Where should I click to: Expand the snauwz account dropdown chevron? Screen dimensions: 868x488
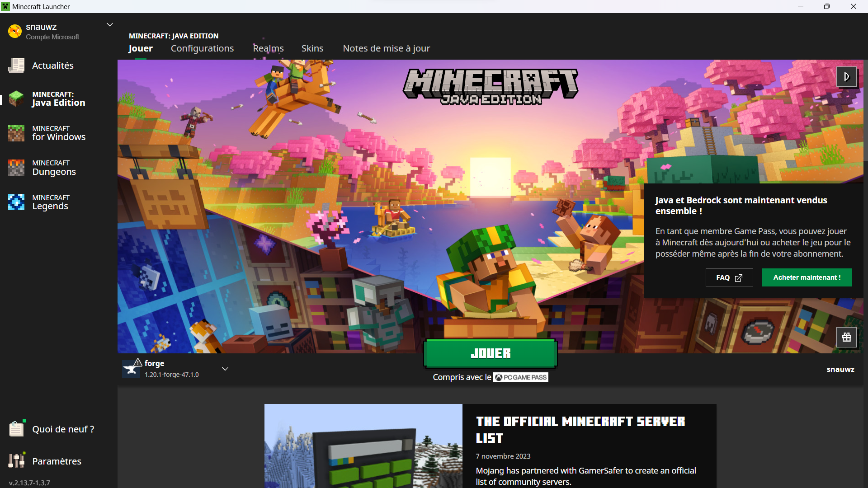pyautogui.click(x=109, y=24)
